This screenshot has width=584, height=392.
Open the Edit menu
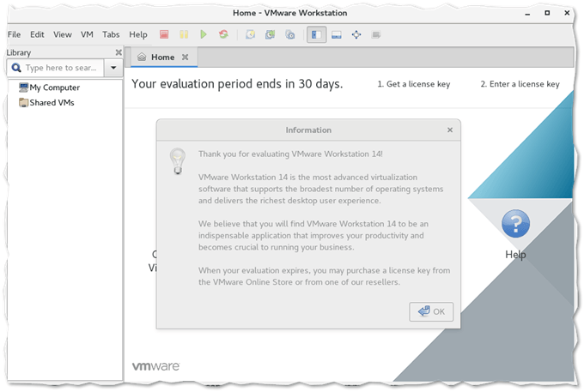[x=37, y=34]
